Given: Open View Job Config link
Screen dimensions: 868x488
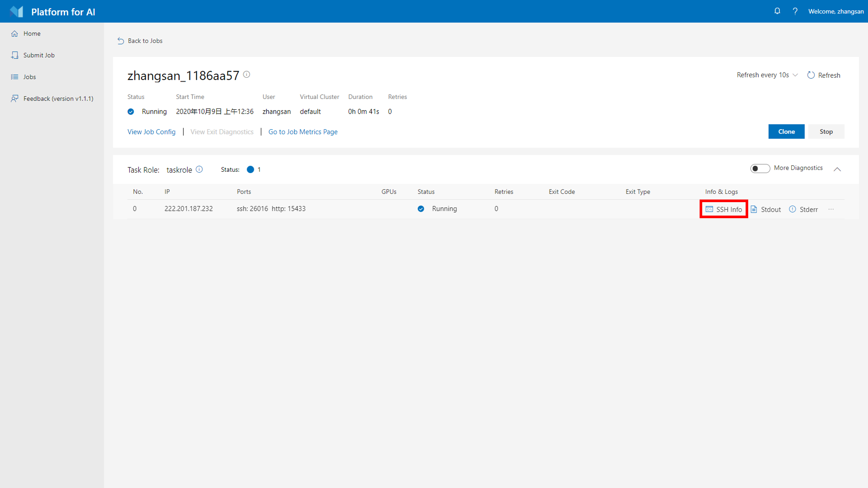Looking at the screenshot, I should (x=151, y=132).
